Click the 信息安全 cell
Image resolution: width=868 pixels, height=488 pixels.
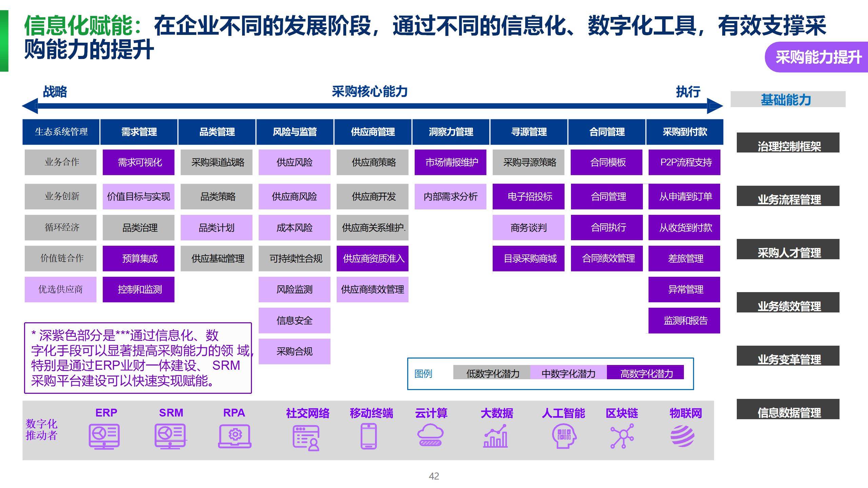pos(295,321)
